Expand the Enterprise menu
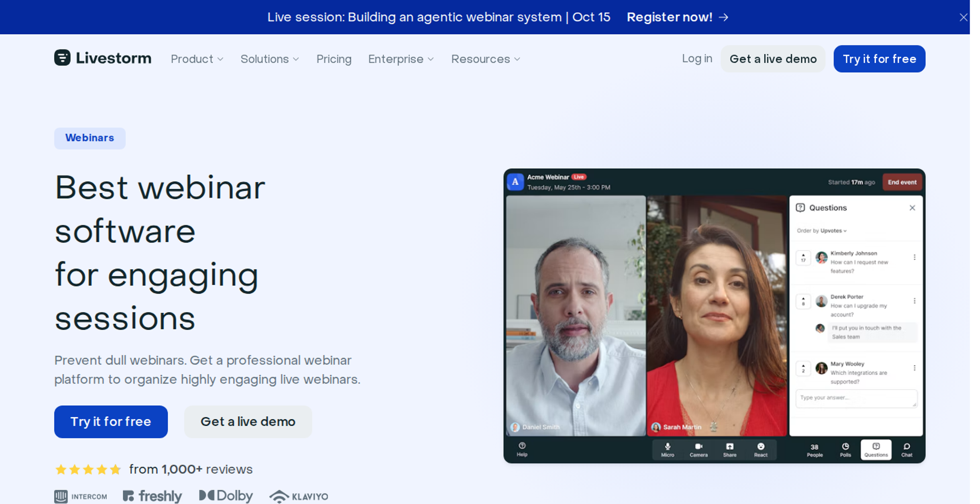The width and height of the screenshot is (980, 504). click(x=401, y=59)
